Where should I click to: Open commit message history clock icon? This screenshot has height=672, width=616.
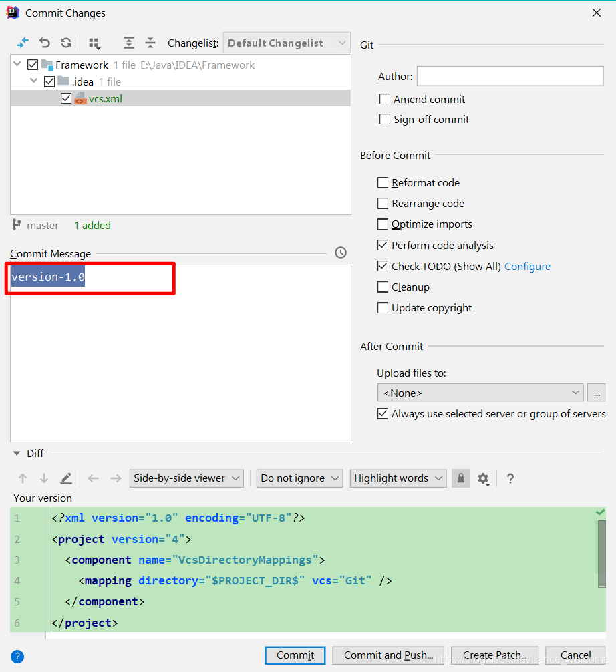coord(340,253)
